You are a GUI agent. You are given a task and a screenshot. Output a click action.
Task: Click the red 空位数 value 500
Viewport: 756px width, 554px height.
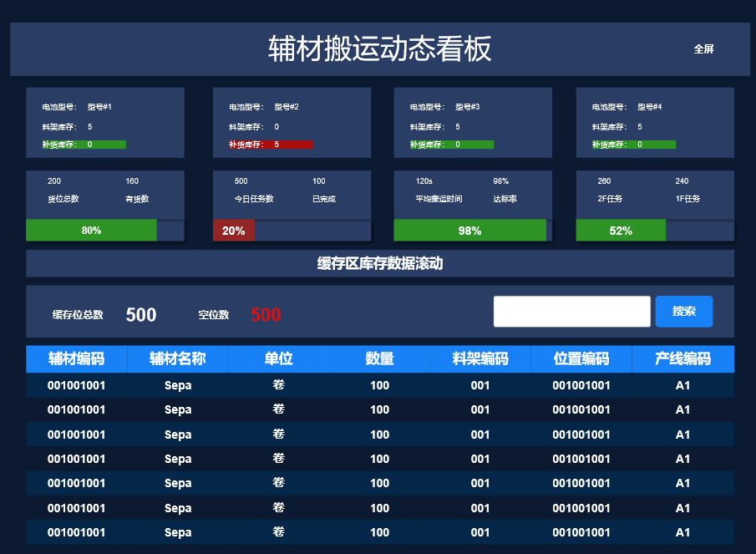[x=266, y=315]
